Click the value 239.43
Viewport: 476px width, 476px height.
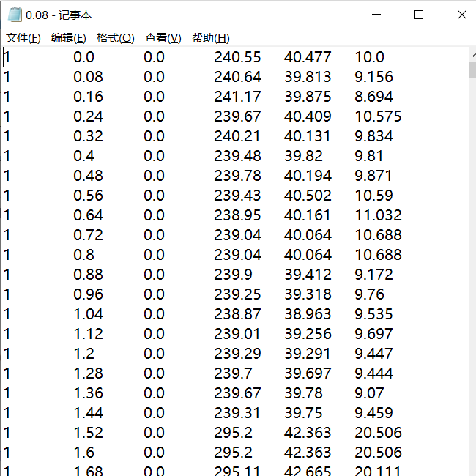click(x=237, y=196)
